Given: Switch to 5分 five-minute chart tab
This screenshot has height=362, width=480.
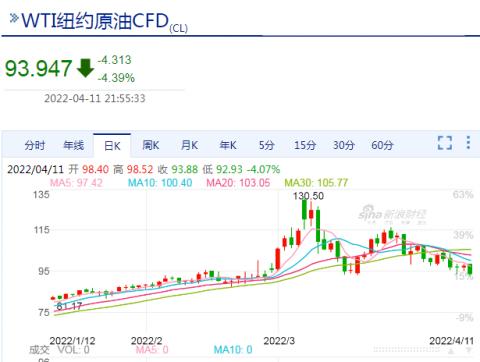Looking at the screenshot, I should [x=267, y=145].
